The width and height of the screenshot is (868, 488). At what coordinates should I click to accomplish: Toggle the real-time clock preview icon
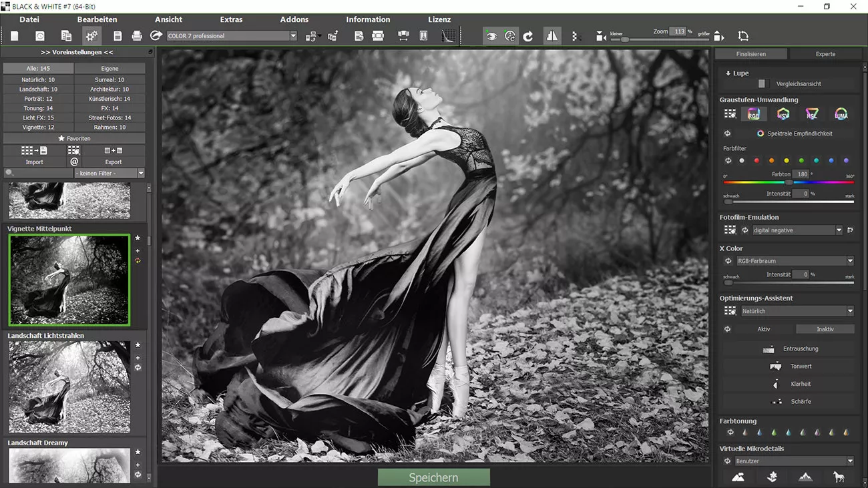[510, 36]
